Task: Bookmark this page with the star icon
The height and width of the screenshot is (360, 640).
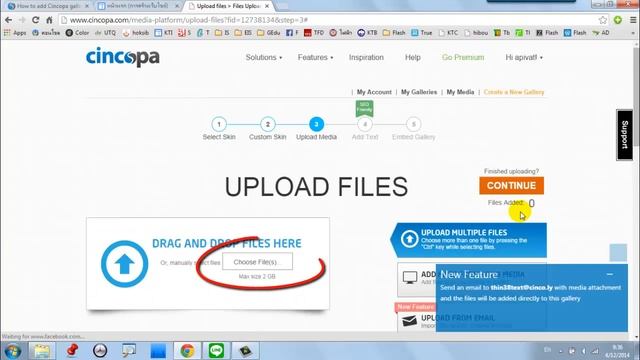Action: click(603, 20)
